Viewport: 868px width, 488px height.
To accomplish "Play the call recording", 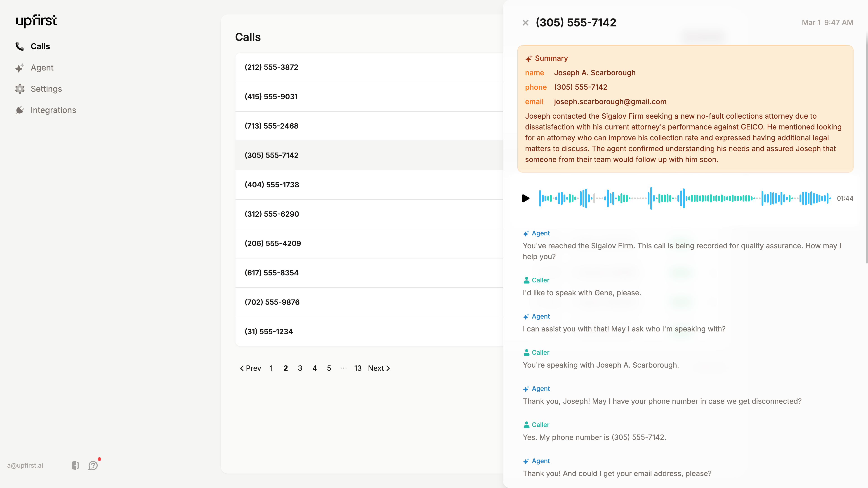I will tap(525, 198).
